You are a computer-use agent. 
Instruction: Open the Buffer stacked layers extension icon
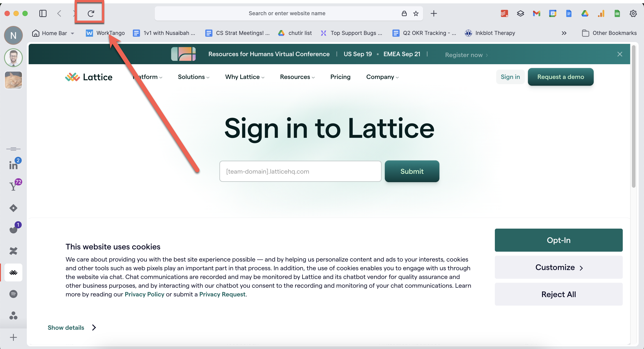[521, 13]
